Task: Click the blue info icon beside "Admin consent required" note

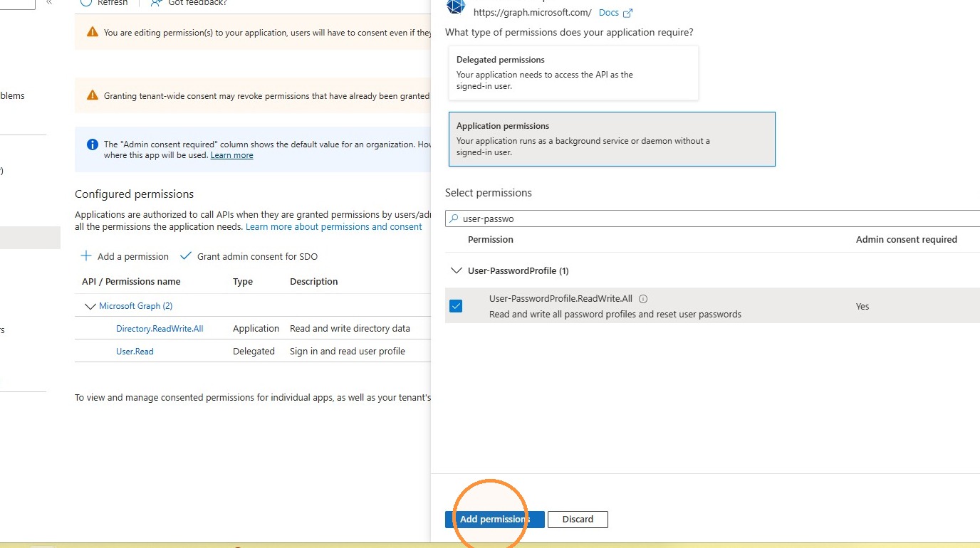Action: (x=93, y=144)
